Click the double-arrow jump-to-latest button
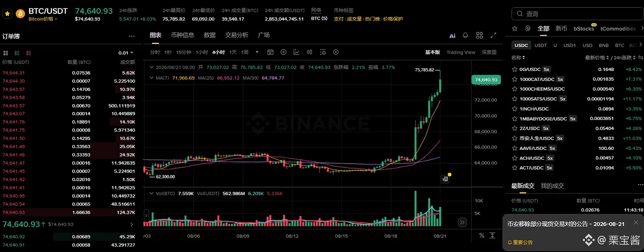644x252 pixels. pos(463,222)
